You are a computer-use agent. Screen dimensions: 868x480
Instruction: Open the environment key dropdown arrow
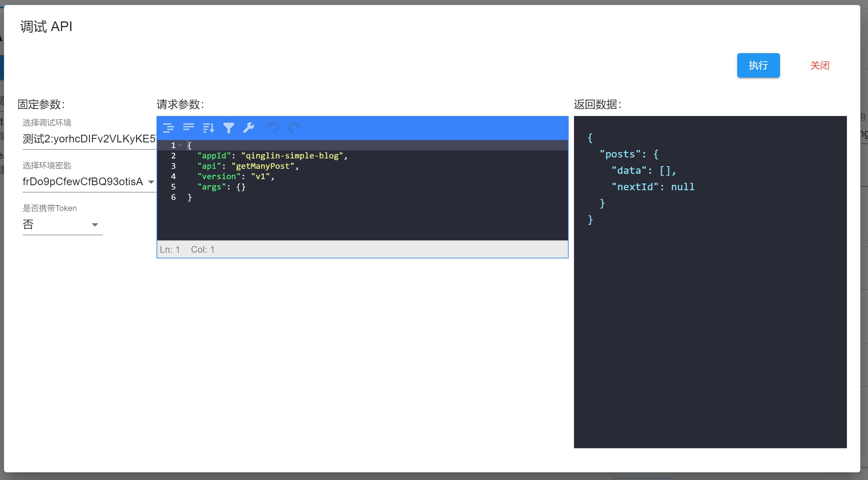click(x=151, y=182)
